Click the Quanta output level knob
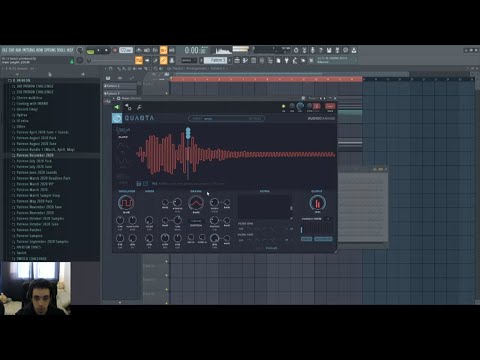 coord(317,203)
